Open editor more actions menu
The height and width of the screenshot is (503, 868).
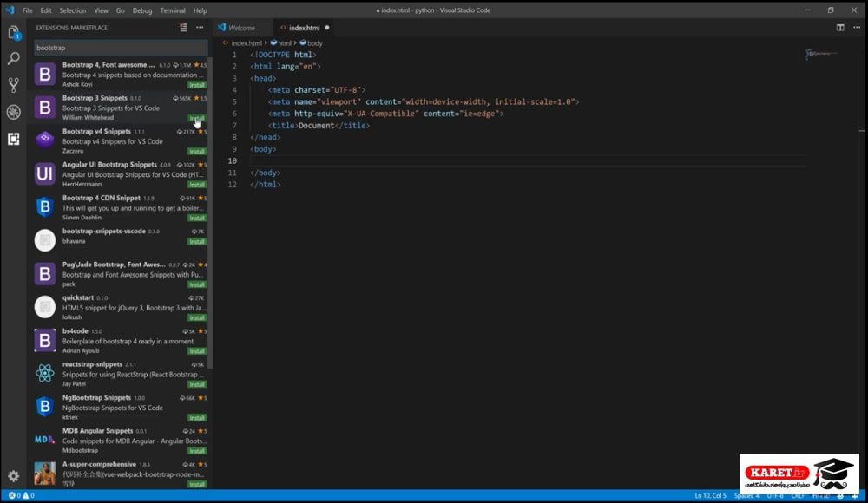click(857, 28)
